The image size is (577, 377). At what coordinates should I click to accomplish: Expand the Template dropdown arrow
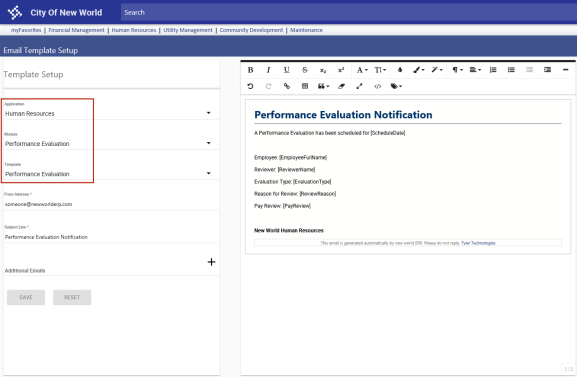(209, 173)
